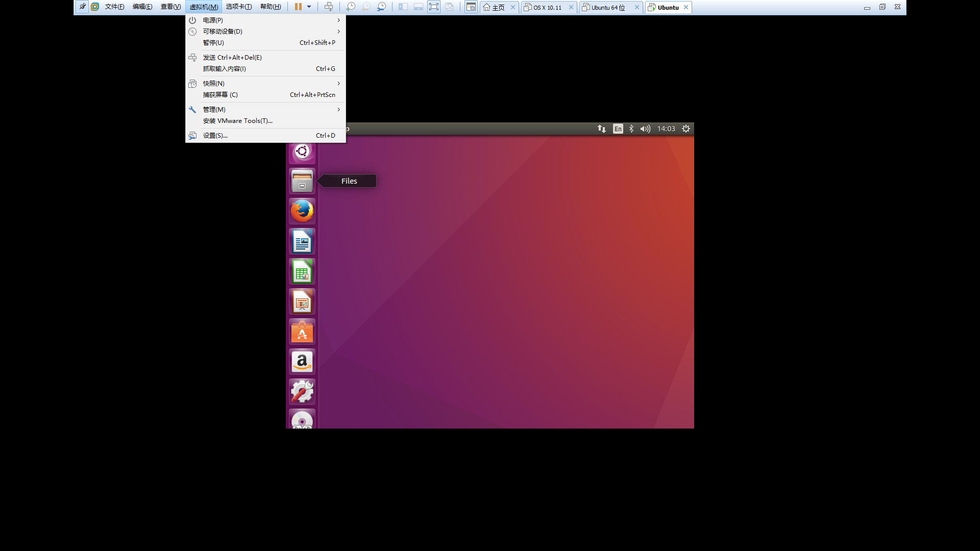Open the Snapshot Manager toolbar icon
The image size is (980, 551).
point(381,7)
